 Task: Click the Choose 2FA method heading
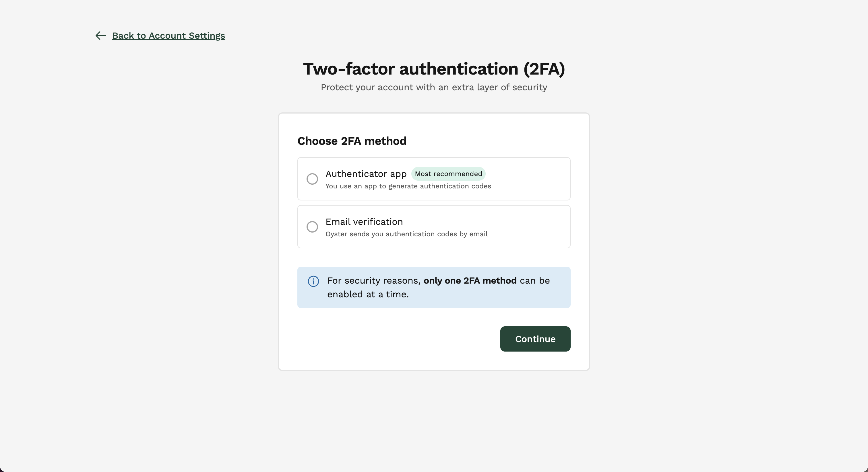pos(352,141)
